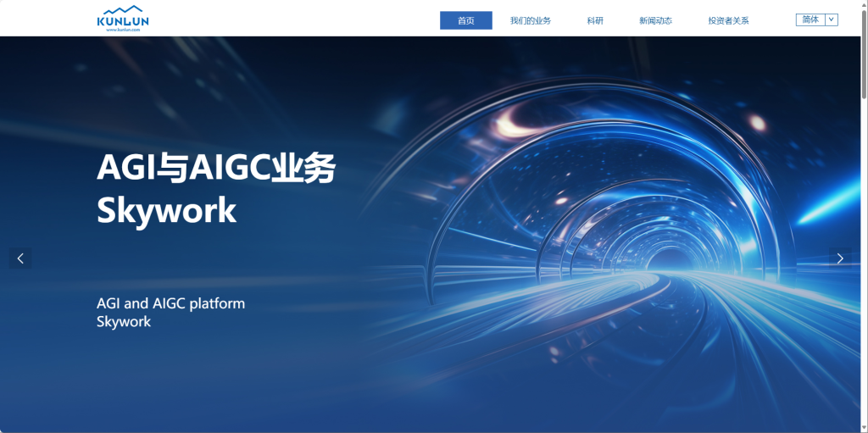Open the 投资者关系 menu
This screenshot has height=433, width=868.
point(728,20)
